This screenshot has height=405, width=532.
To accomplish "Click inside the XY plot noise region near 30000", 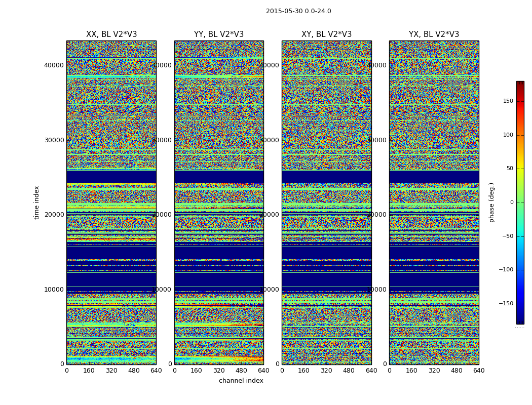I will 326,140.
